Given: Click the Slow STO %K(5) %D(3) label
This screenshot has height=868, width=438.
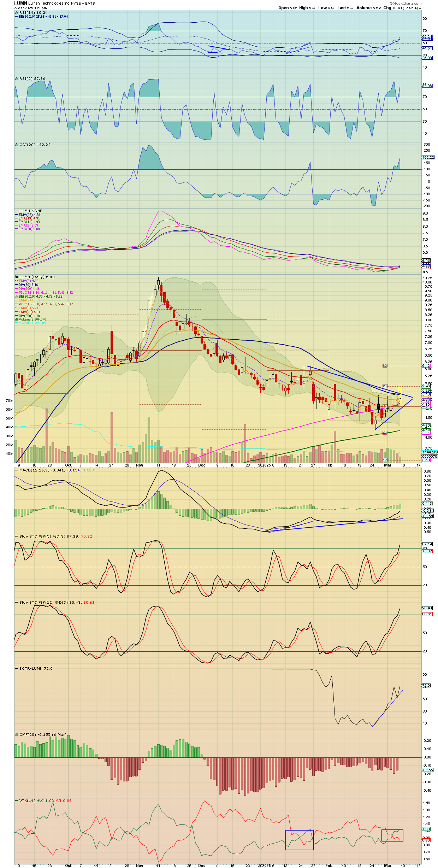Looking at the screenshot, I should pyautogui.click(x=56, y=536).
